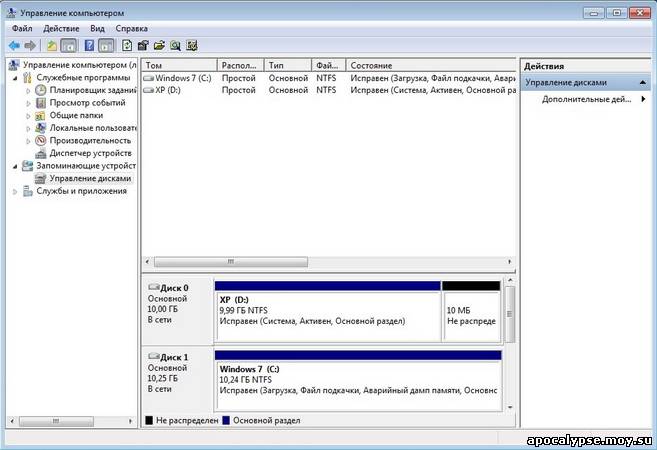Sort by the Расположение column header
Screen dimensions: 657x450
pos(241,65)
